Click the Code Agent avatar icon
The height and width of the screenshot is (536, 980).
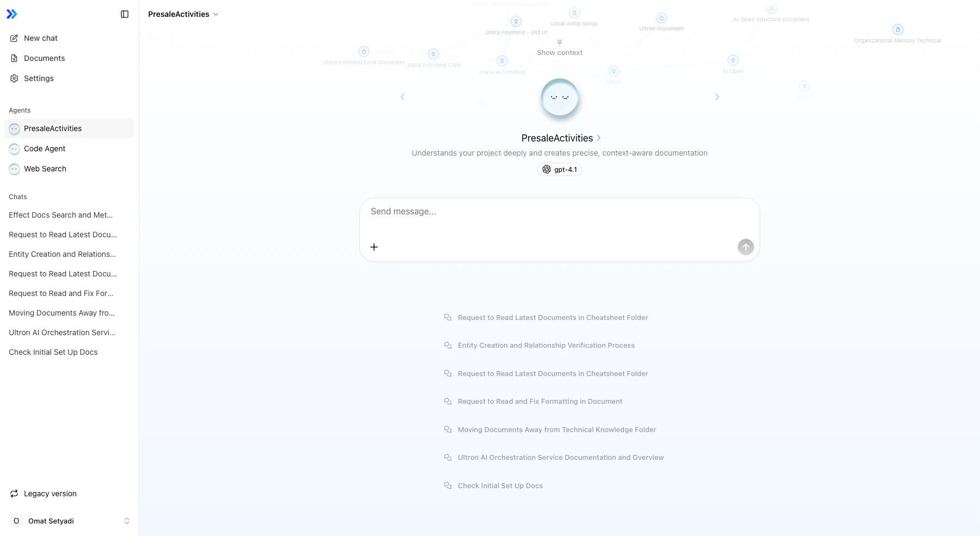[15, 149]
